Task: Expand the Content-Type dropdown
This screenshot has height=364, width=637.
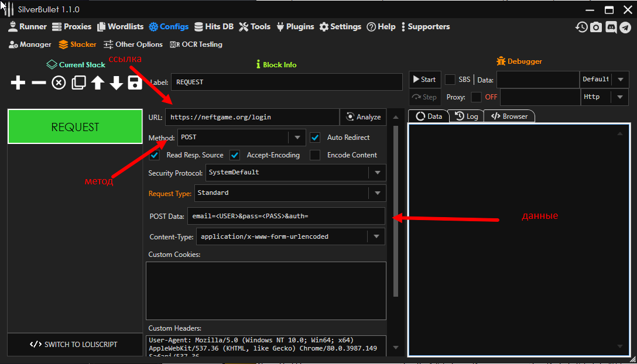Action: pos(376,236)
